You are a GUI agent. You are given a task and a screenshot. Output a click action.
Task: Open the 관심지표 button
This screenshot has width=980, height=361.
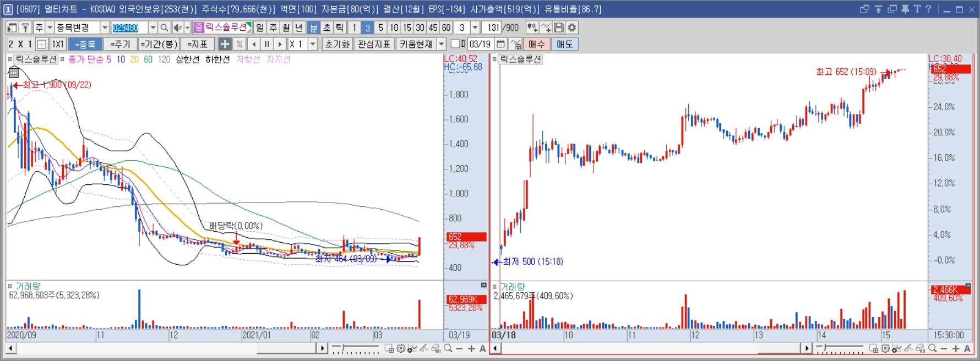(x=374, y=44)
